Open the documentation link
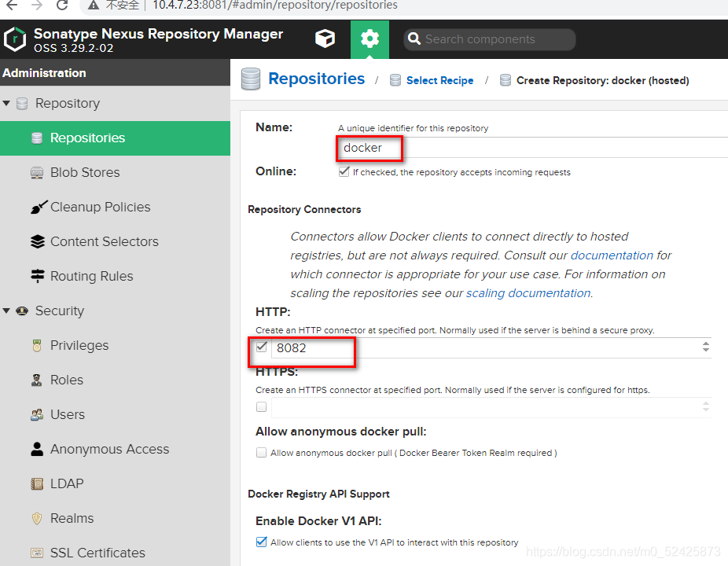Screen dimensions: 728x566 pyautogui.click(x=612, y=255)
